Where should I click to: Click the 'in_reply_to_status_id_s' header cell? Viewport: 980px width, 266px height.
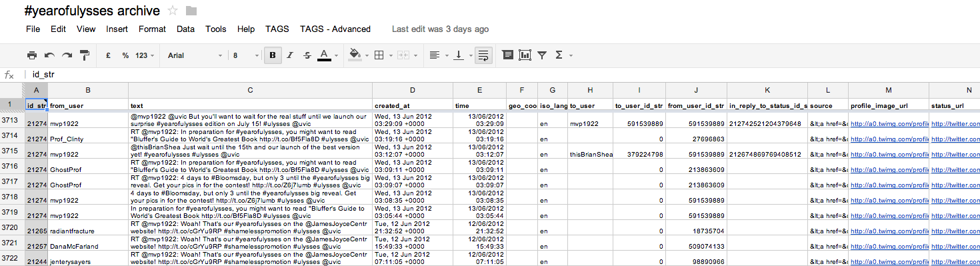click(x=767, y=105)
